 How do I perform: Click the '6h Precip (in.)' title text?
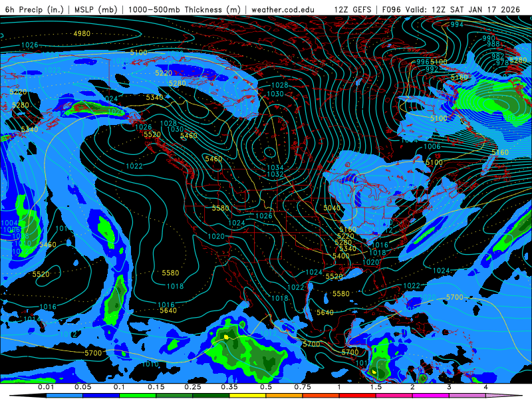point(35,9)
